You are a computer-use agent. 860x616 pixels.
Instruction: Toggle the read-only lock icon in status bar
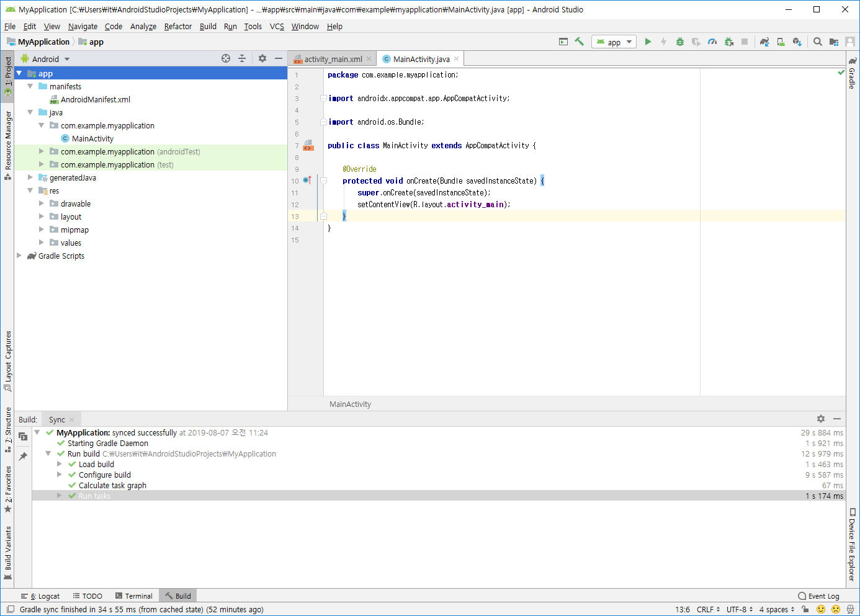click(x=805, y=609)
